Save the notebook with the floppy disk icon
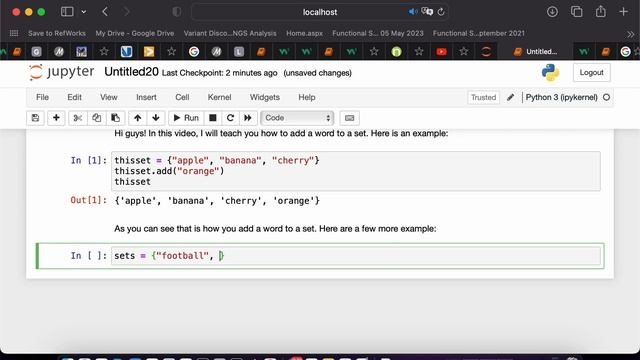 tap(36, 118)
